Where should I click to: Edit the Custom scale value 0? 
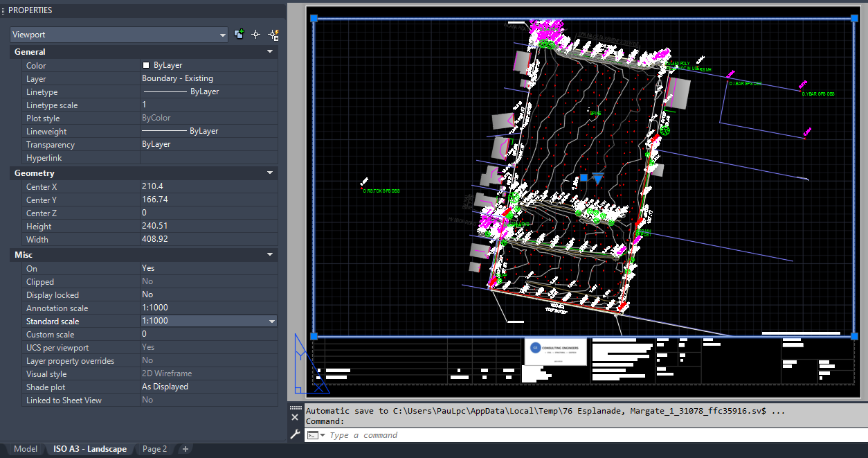(x=209, y=334)
